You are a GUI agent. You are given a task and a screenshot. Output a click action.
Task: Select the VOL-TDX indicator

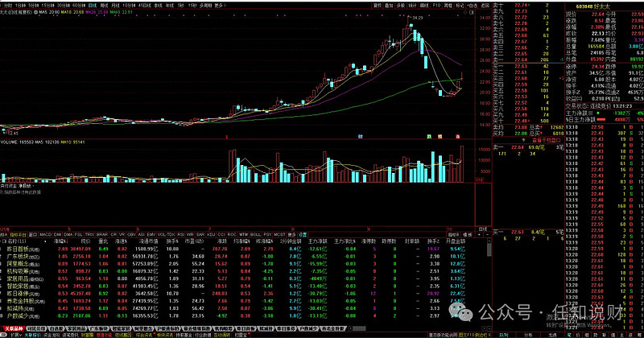(167, 234)
